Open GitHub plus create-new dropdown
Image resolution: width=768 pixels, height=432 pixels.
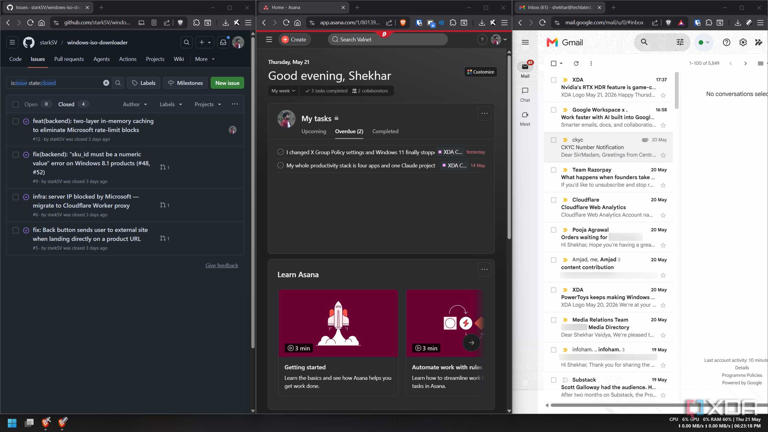[205, 43]
